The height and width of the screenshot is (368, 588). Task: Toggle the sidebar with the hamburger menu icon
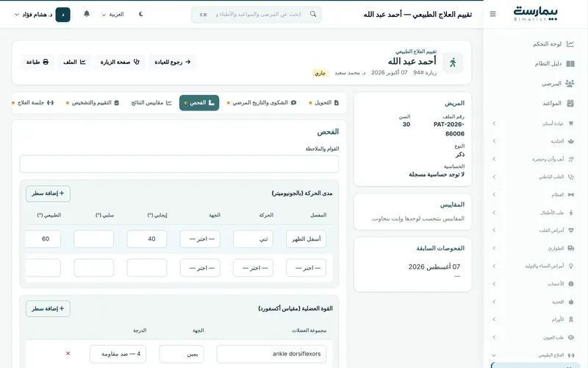pos(492,14)
